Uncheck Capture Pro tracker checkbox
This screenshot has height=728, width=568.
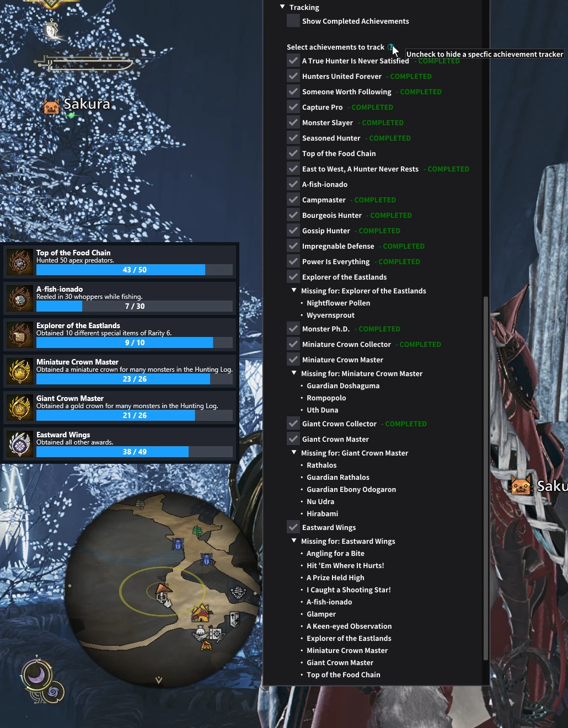[x=293, y=107]
